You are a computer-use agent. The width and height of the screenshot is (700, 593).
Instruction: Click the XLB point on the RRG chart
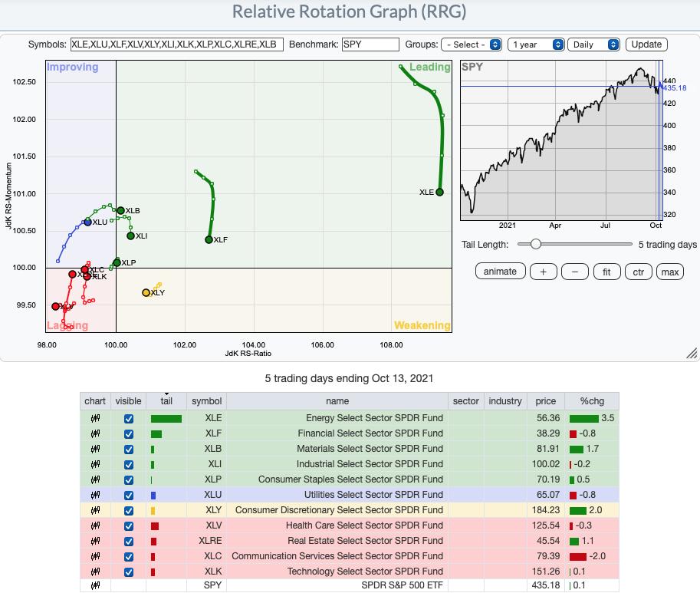(120, 210)
